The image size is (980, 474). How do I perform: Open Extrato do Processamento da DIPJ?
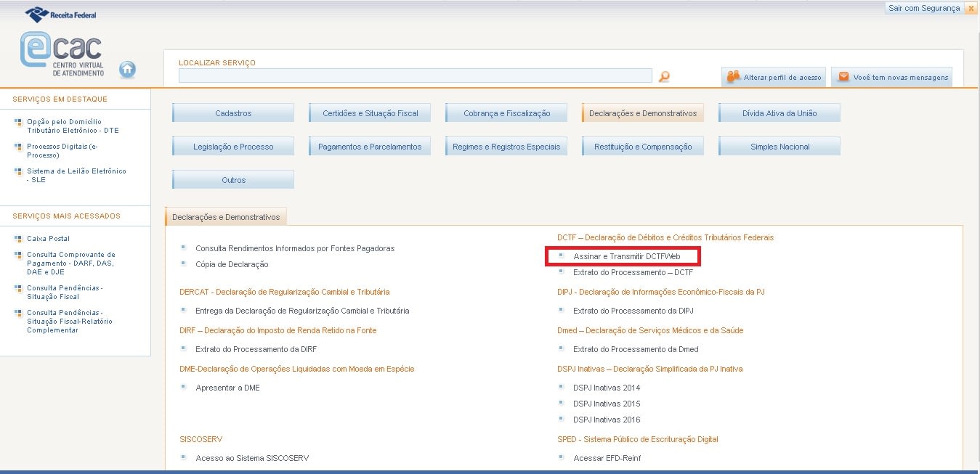[633, 311]
